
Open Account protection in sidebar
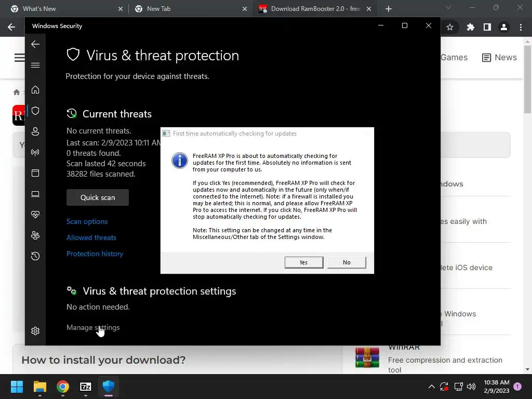35,131
